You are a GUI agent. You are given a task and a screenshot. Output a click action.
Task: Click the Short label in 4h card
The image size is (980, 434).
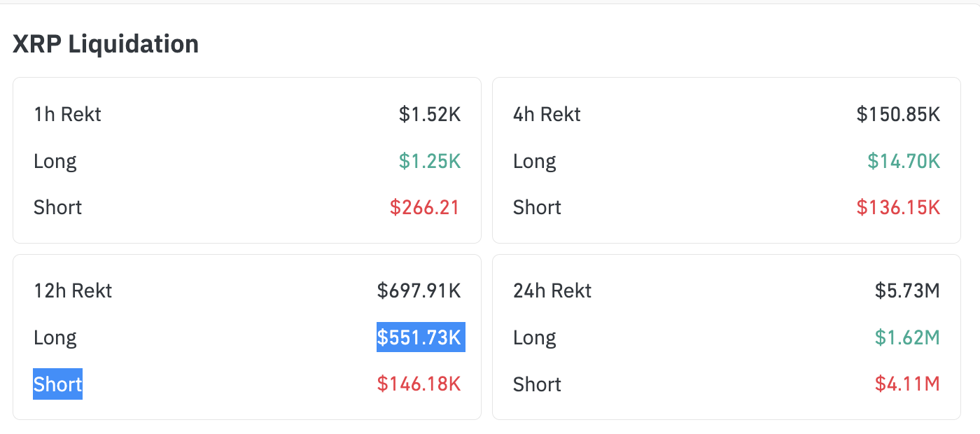click(x=537, y=207)
